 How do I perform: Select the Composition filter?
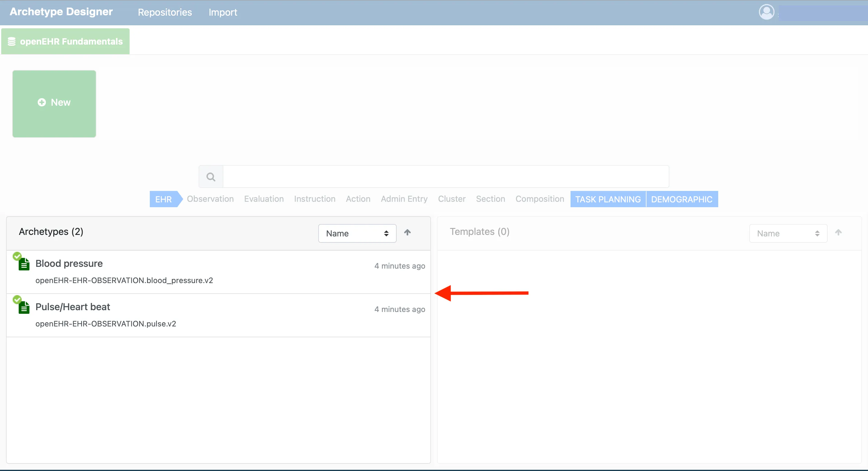(x=539, y=199)
